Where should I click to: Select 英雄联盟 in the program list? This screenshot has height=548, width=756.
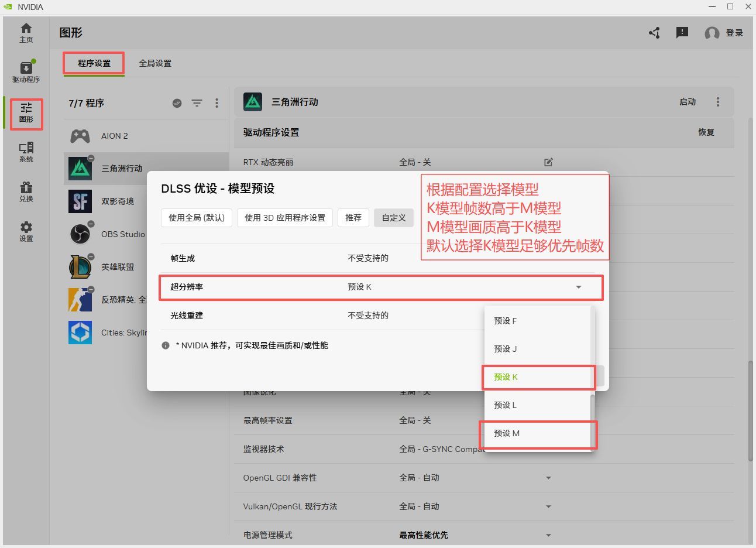coord(105,267)
